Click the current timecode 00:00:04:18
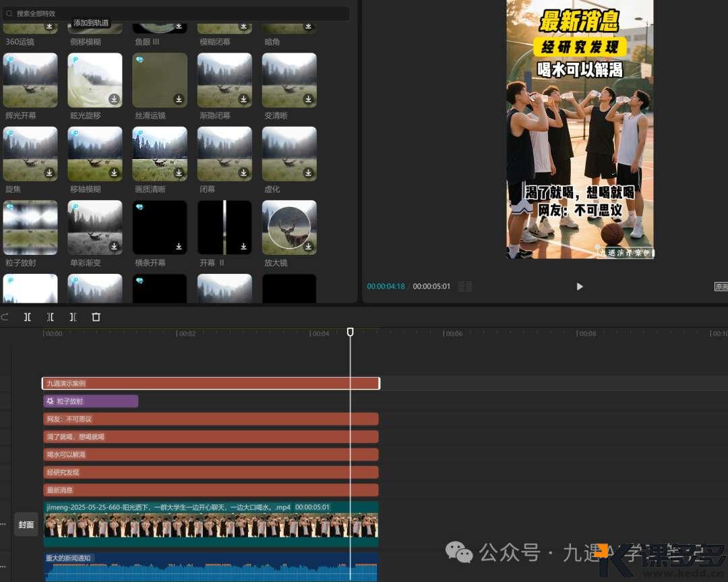Viewport: 728px width, 582px height. point(386,287)
